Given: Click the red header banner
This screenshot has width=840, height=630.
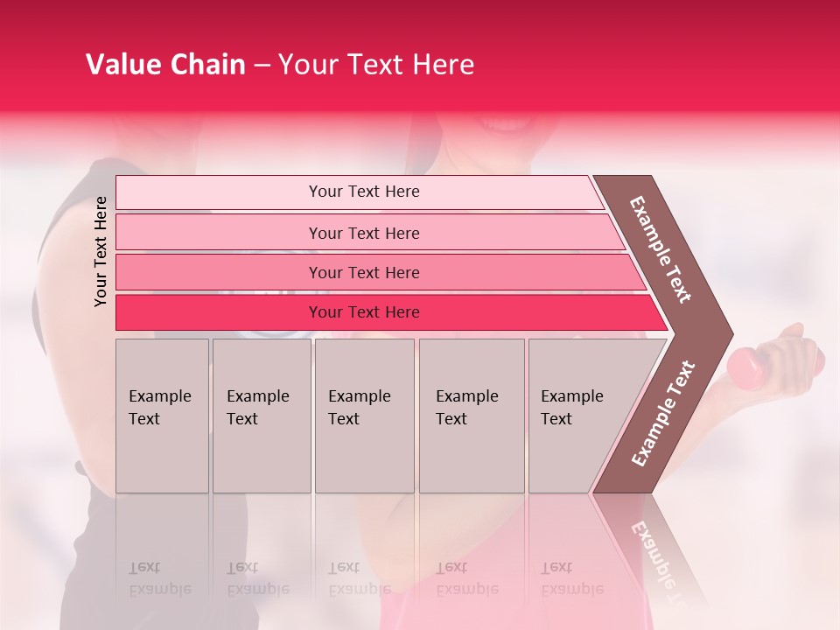Looking at the screenshot, I should [x=420, y=56].
